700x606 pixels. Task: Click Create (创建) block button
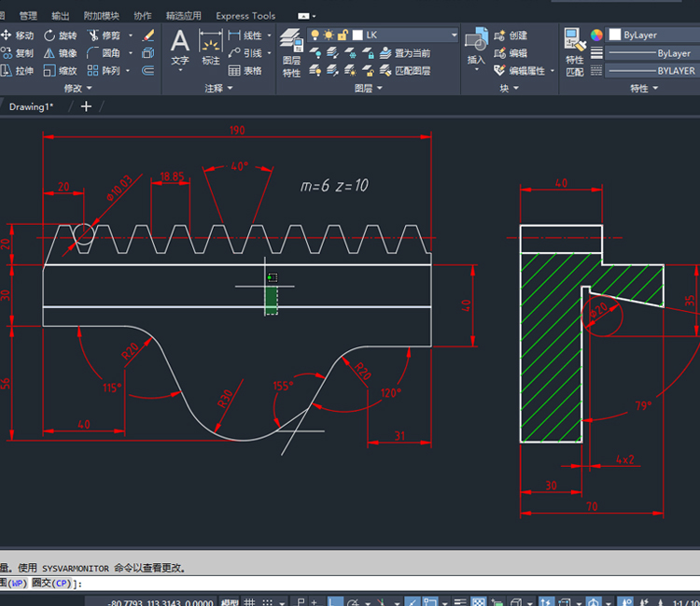(x=511, y=35)
